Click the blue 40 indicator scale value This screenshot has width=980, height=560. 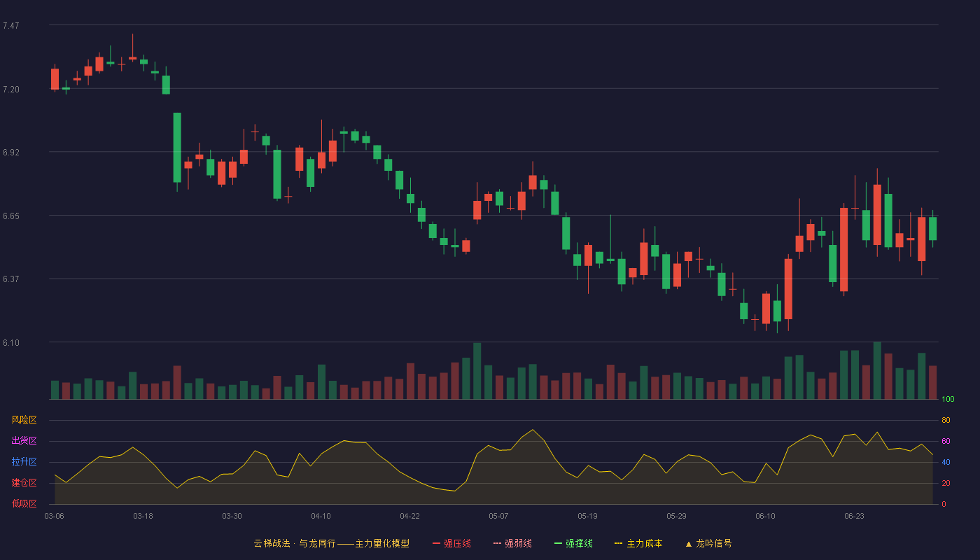click(946, 462)
